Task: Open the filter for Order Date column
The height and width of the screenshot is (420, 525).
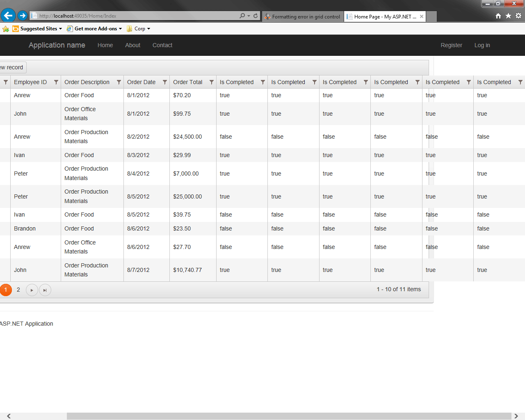Action: click(x=165, y=82)
